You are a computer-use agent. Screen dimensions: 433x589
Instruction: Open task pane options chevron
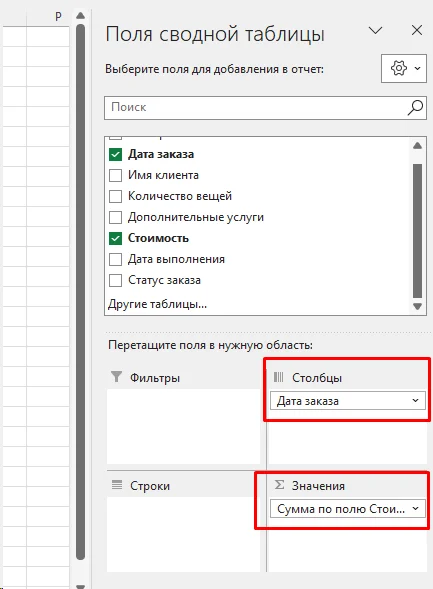click(x=376, y=30)
